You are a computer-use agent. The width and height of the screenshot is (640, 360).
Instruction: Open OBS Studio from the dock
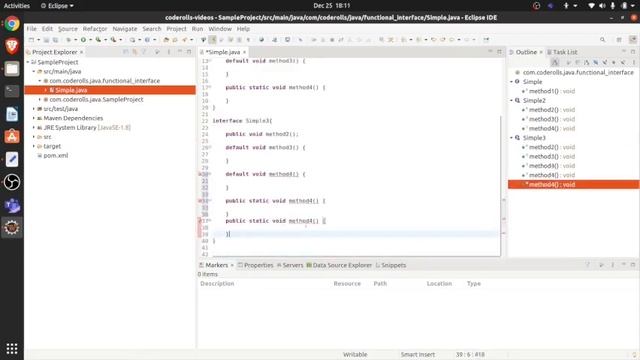click(x=12, y=182)
